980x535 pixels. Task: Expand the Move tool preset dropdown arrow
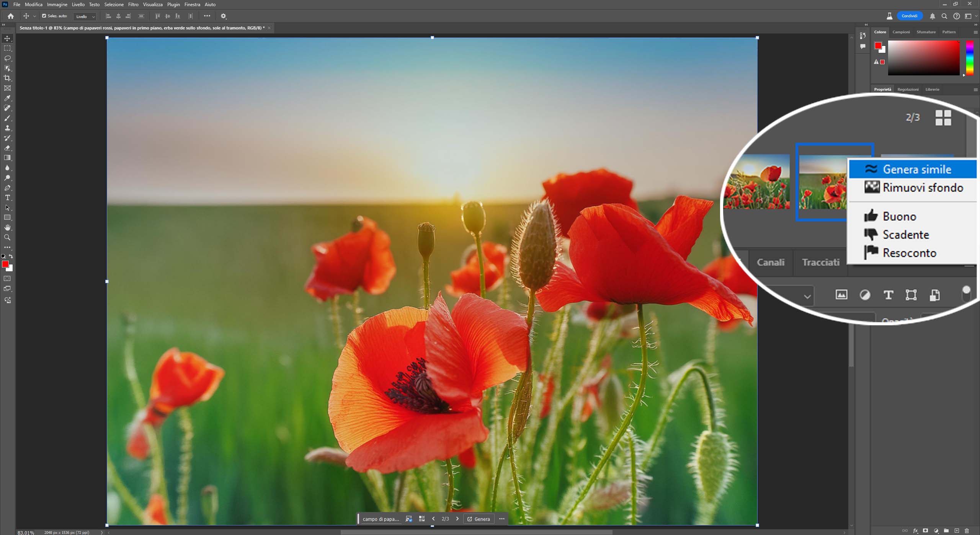(34, 16)
